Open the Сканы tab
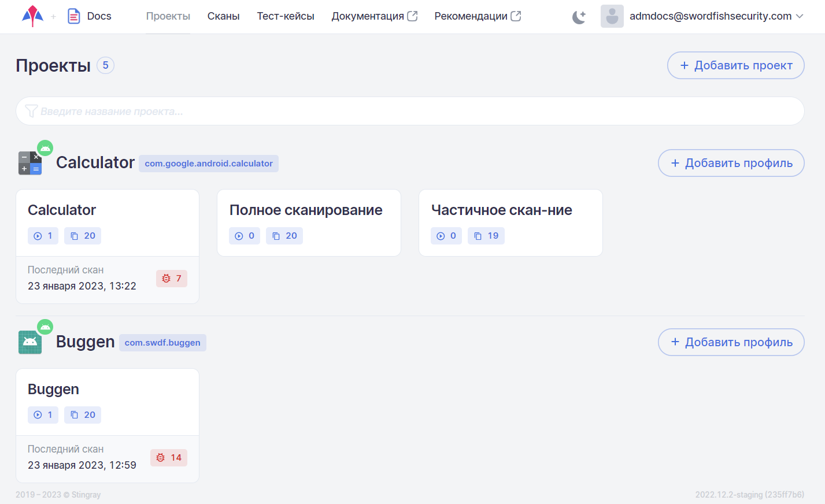 click(x=223, y=16)
